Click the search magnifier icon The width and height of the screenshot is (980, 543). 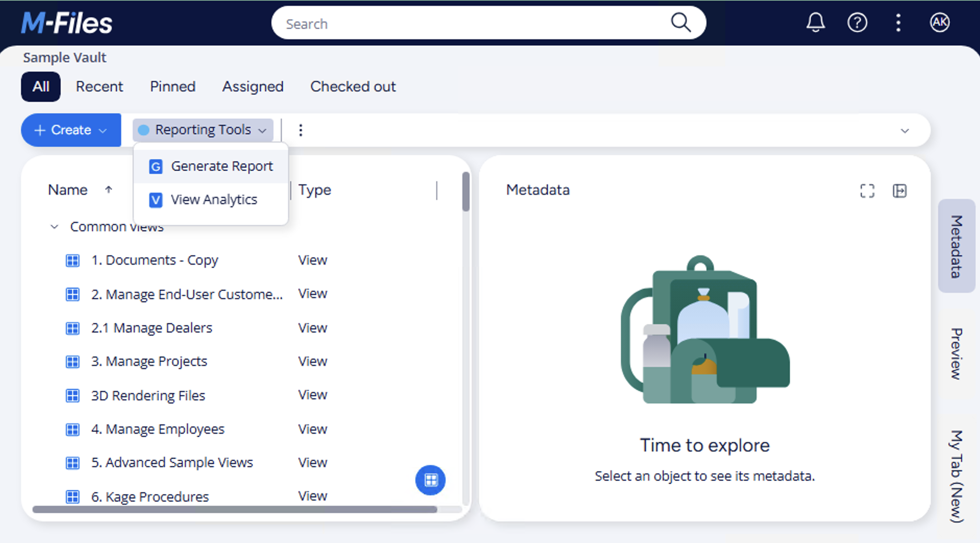click(680, 23)
